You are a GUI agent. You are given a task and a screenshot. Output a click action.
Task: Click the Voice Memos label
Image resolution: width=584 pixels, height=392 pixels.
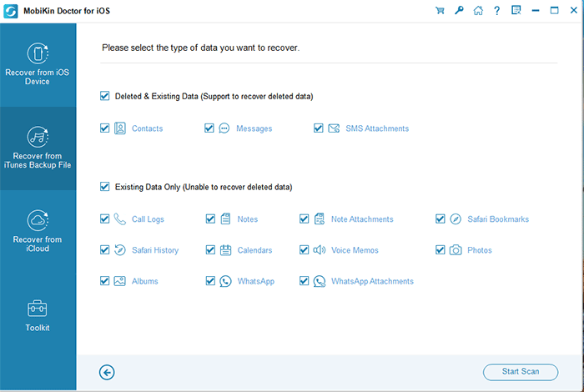click(355, 250)
